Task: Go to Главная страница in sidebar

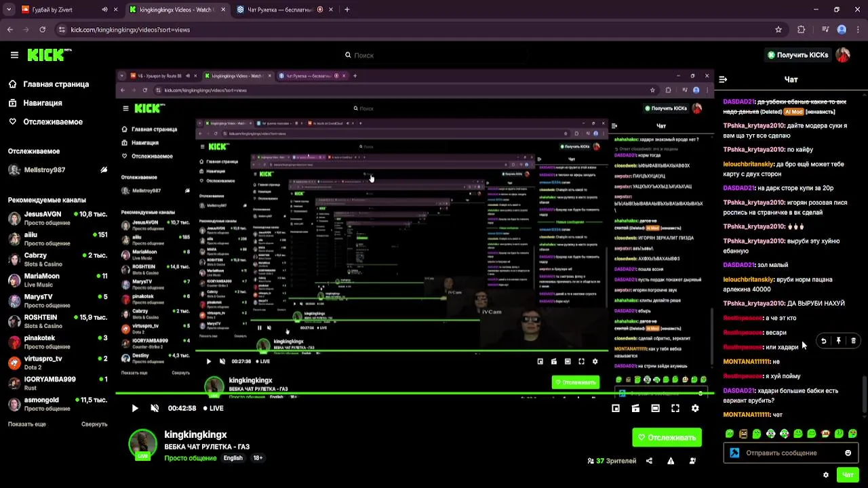Action: point(49,84)
